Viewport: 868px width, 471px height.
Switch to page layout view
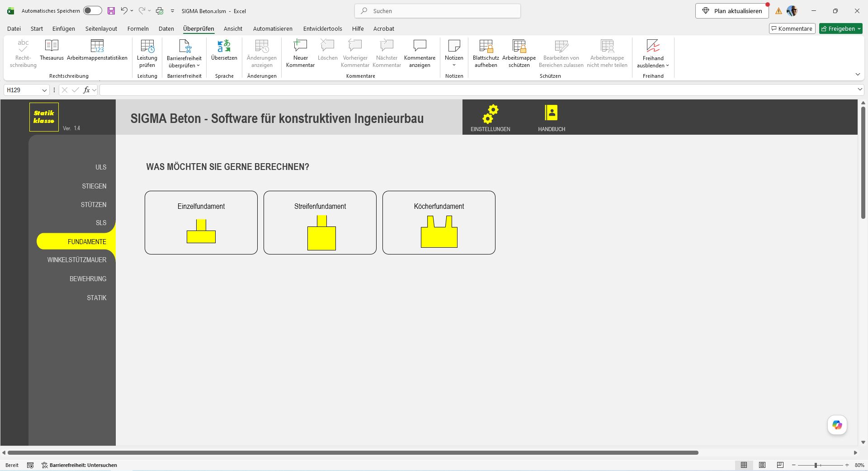click(x=762, y=465)
